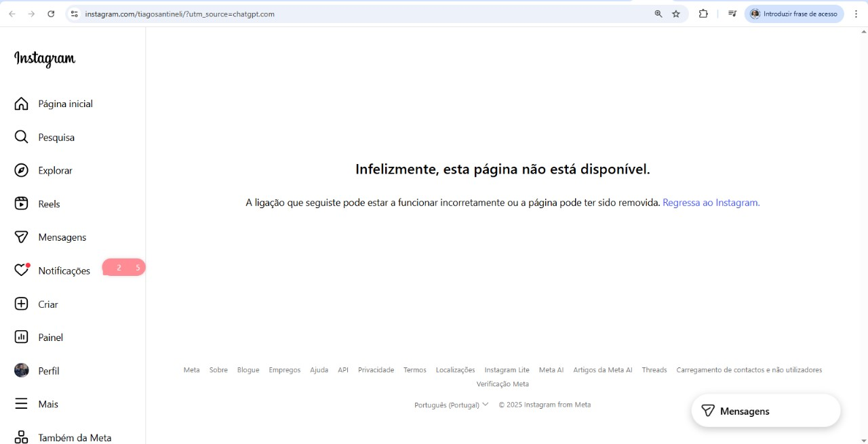
Task: Click Regressa ao Instagram link
Action: (711, 202)
